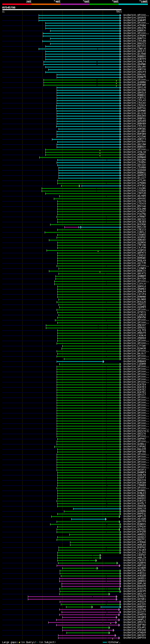Screen dimensions: 150x644
Task: Open hit UniRef100_Q9XID0
Action: [x=135, y=165]
